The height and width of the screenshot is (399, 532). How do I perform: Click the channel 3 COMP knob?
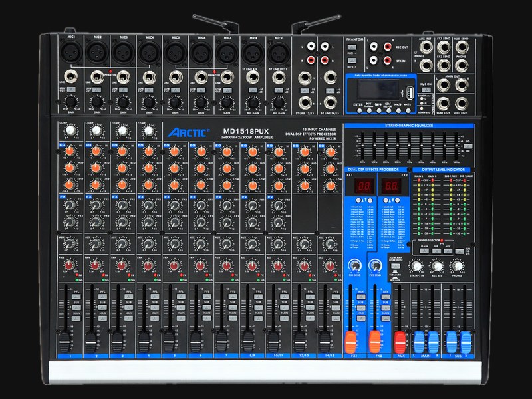(123, 130)
